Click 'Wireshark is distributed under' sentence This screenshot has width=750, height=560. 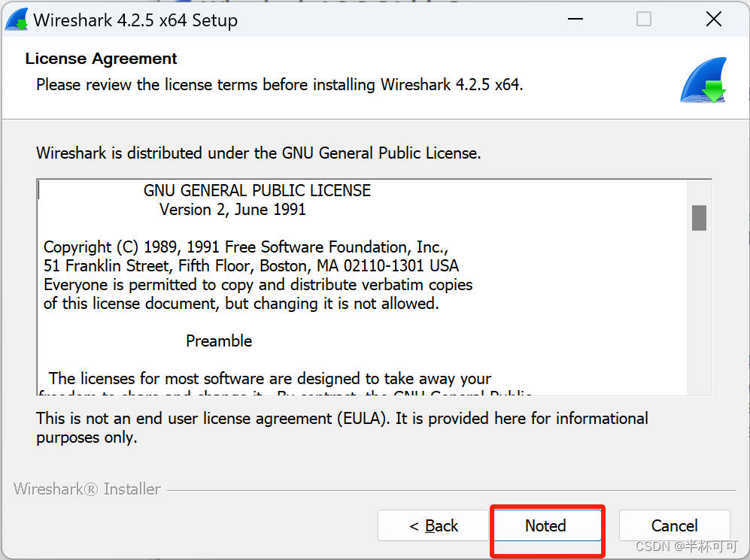click(259, 153)
